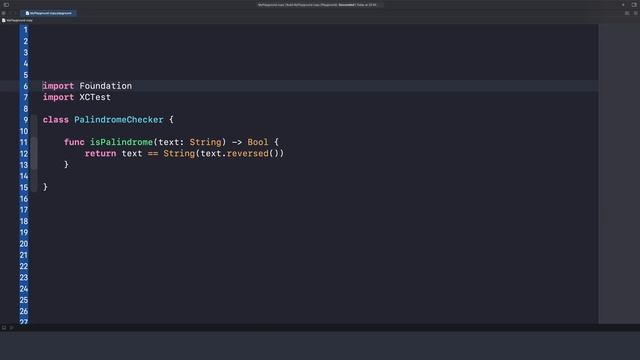Click the 'XCTest' import text
640x360 pixels.
(x=95, y=97)
